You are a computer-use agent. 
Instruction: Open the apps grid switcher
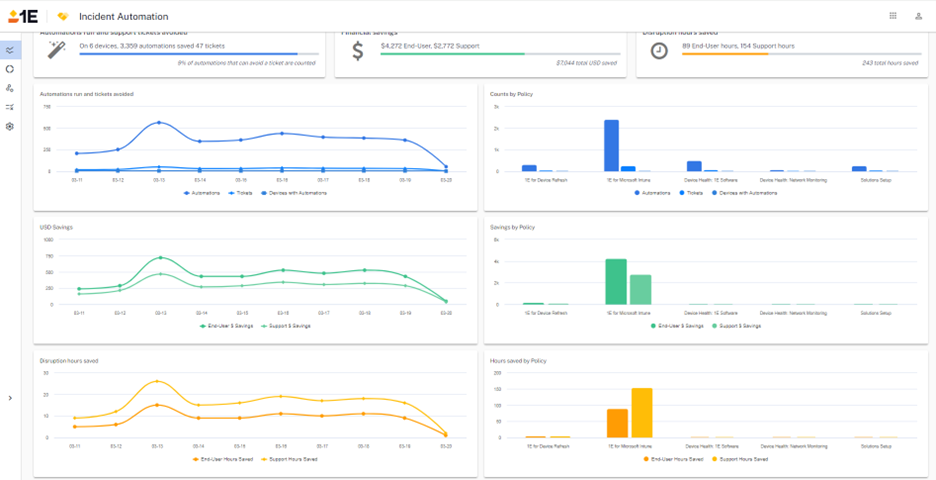892,16
